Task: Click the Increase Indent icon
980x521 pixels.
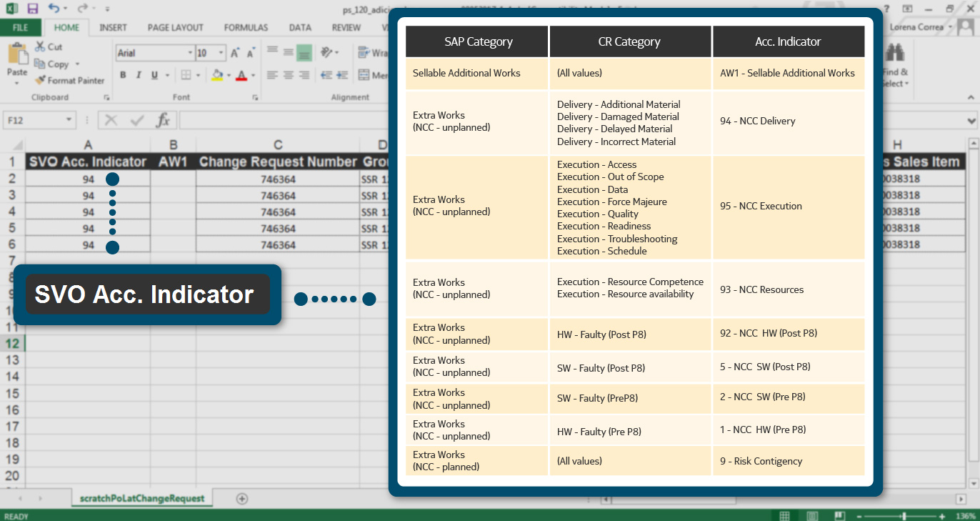Action: click(344, 75)
